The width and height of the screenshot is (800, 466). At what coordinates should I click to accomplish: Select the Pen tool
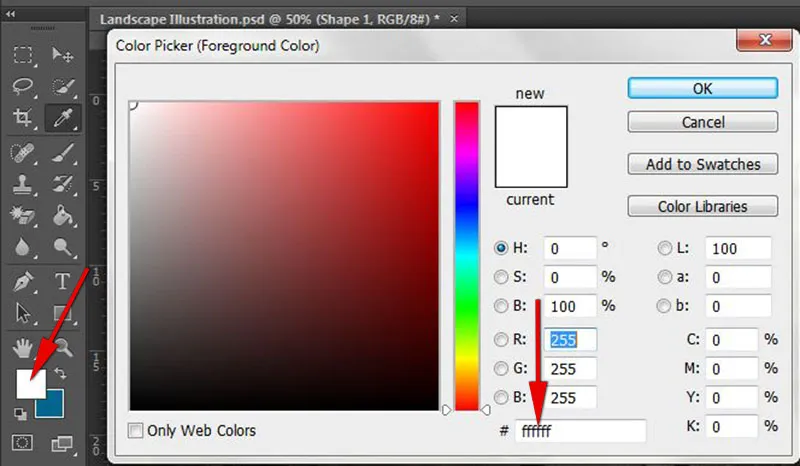click(x=23, y=281)
